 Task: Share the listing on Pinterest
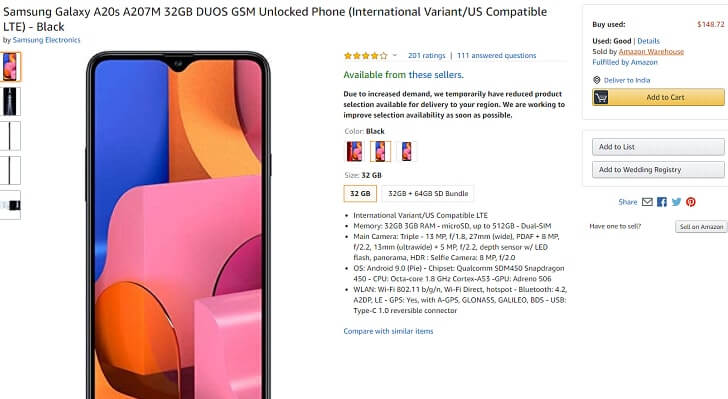pos(691,202)
